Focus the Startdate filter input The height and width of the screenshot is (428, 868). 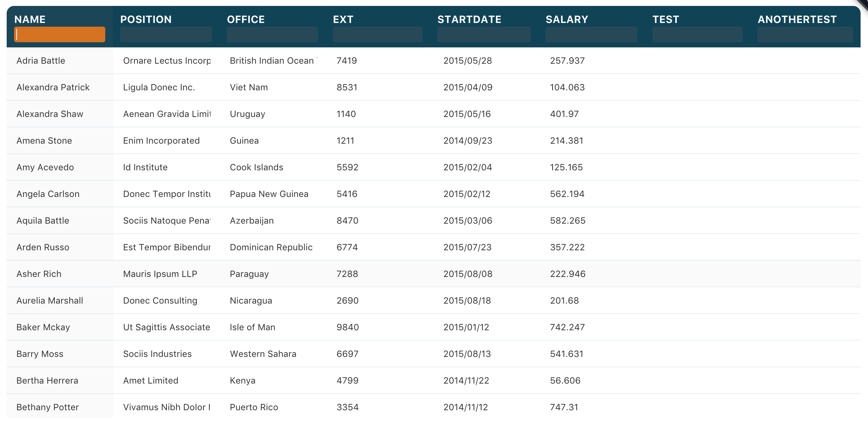click(484, 34)
